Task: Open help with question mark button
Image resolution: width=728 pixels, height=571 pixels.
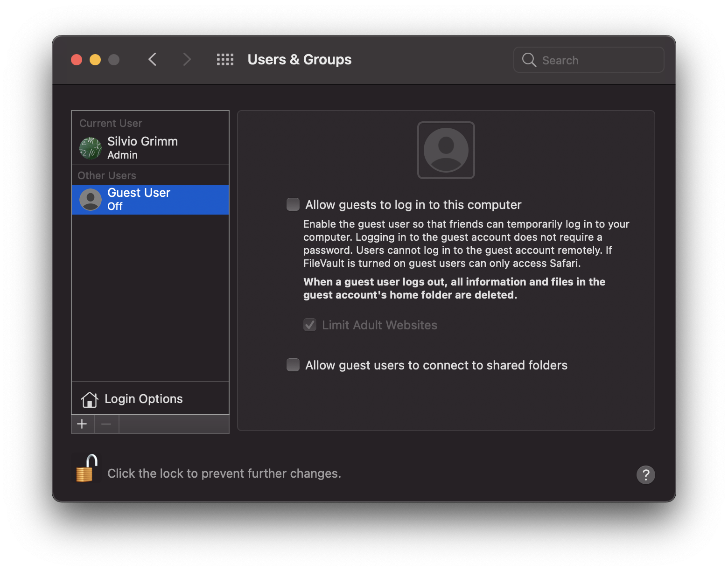Action: [645, 474]
